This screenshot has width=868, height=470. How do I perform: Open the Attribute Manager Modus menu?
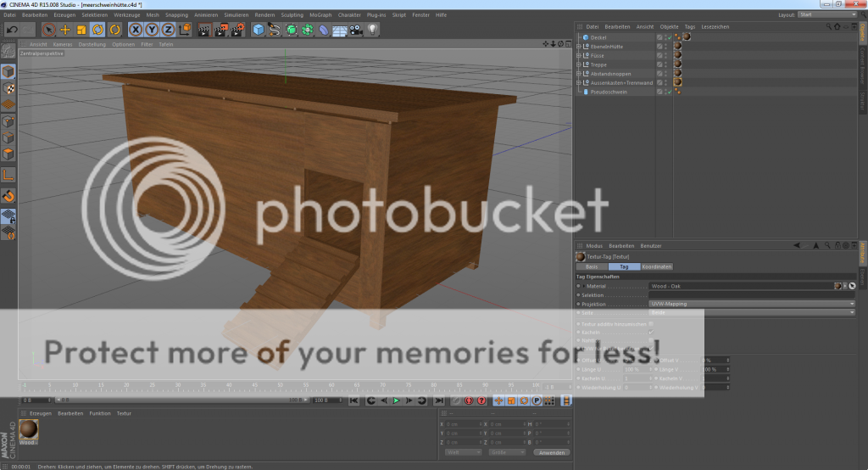(594, 246)
